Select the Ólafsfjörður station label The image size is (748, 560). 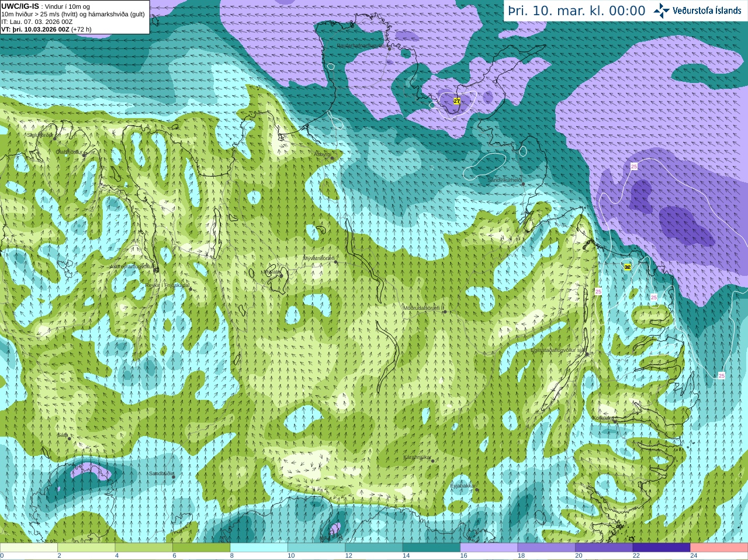point(69,152)
